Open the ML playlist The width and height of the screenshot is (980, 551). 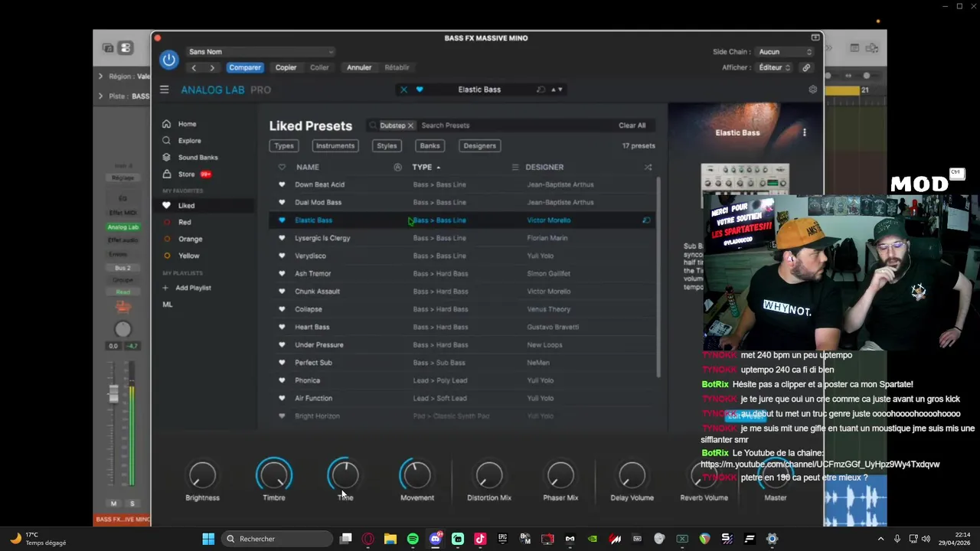pos(168,305)
